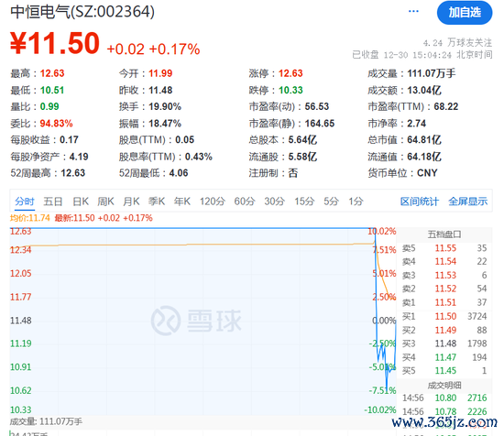Click 市盈率(TTM) value 68.22
504x436 pixels.
[446, 106]
